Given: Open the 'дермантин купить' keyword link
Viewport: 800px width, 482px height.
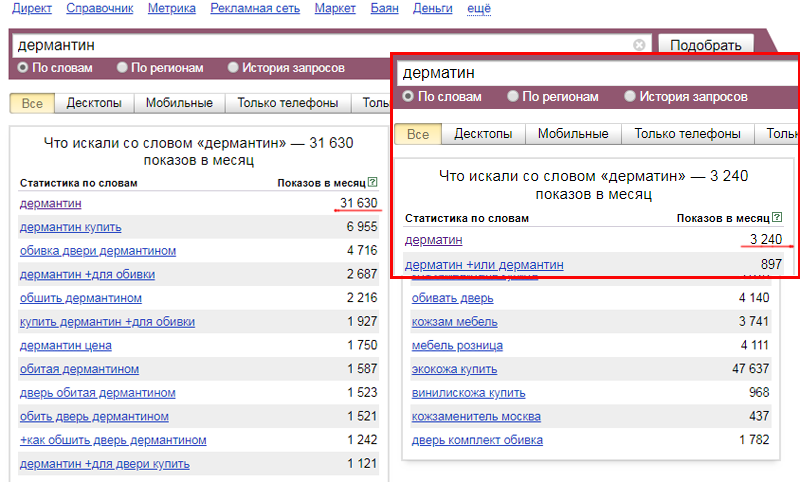Looking at the screenshot, I should point(70,227).
